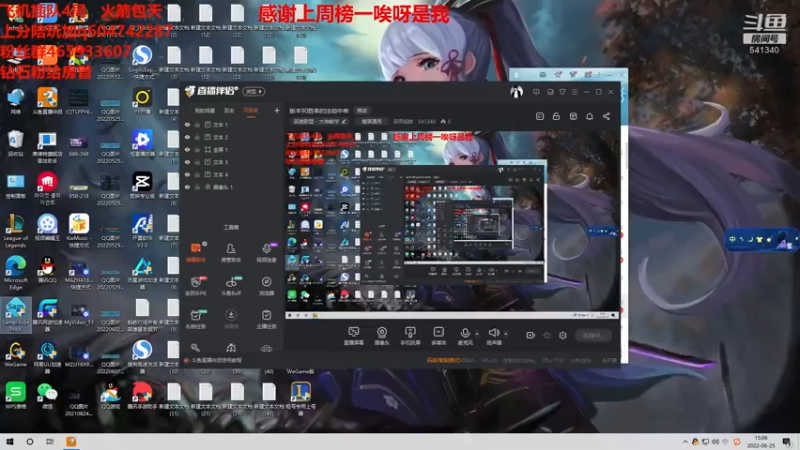Screen dimensions: 800x450
Task: Click the 麦克风 microphone icon
Action: point(465,334)
